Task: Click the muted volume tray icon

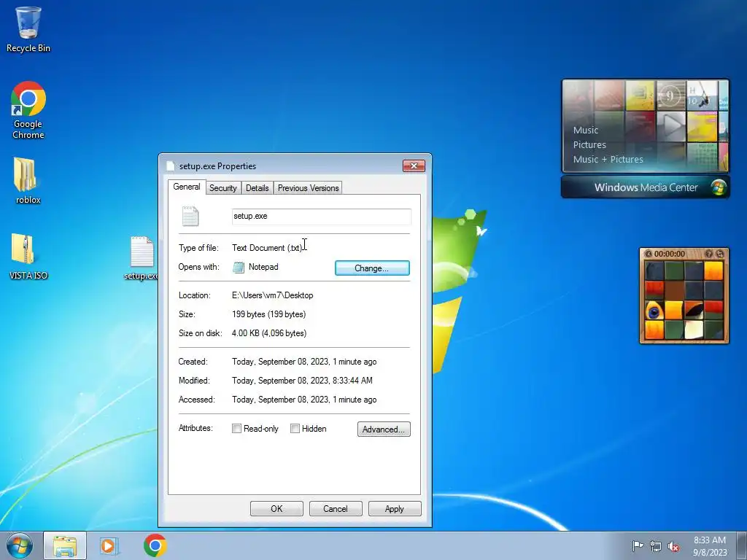Action: point(673,546)
